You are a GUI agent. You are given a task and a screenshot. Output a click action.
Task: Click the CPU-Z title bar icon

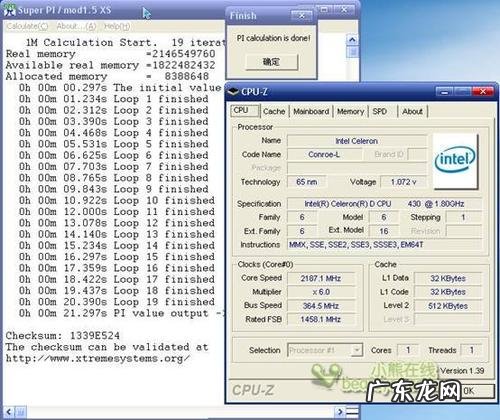233,91
